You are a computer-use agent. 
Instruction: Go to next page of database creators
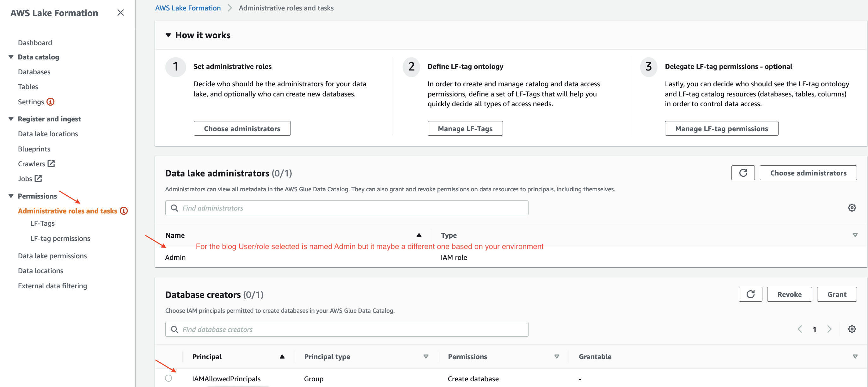click(x=829, y=329)
